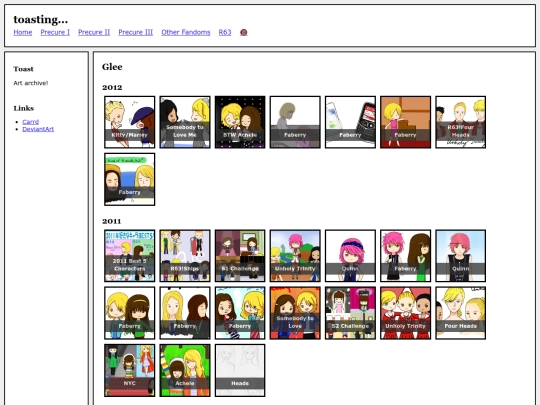Open Faberry thumbnail with yellow headband brunette

(x=129, y=313)
